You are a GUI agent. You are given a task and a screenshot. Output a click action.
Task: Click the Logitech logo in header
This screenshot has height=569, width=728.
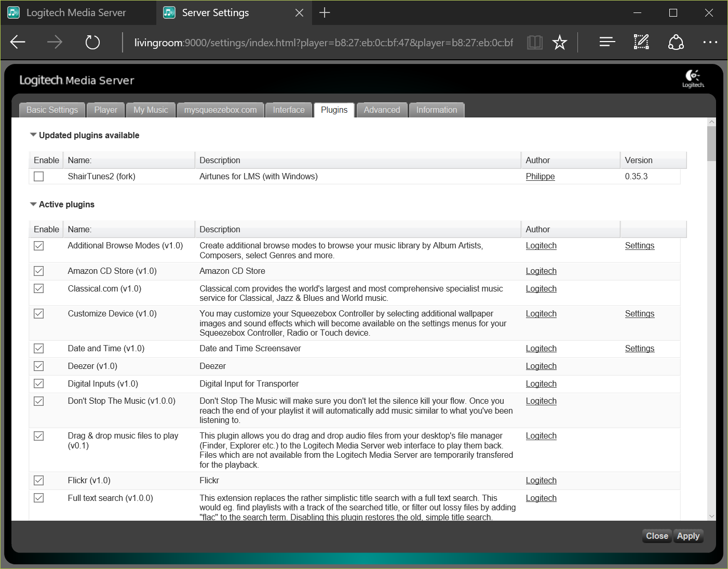[693, 79]
